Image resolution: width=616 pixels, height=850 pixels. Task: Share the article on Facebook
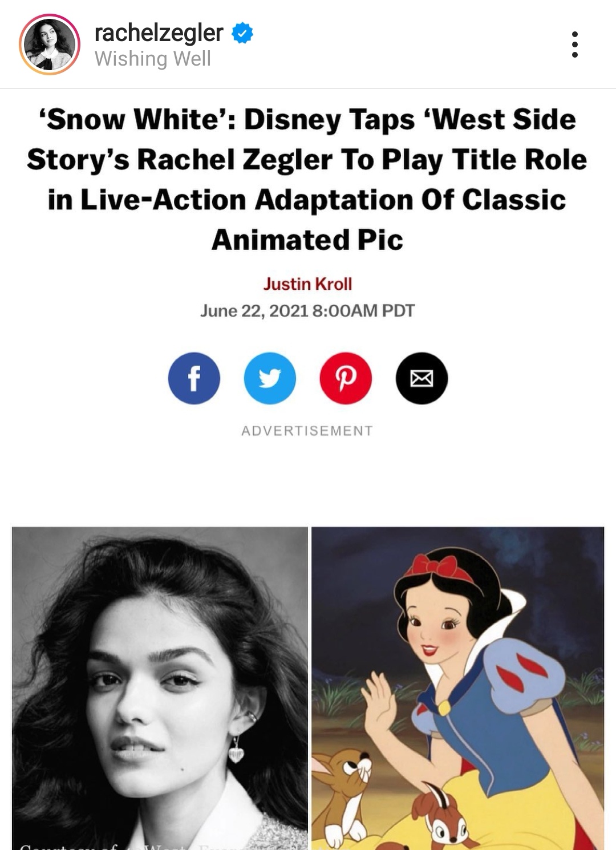[194, 378]
